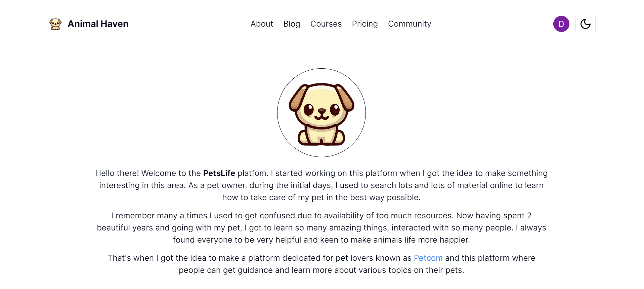This screenshot has height=289, width=644.
Task: Toggle dark mode with the moon icon
Action: (x=585, y=24)
